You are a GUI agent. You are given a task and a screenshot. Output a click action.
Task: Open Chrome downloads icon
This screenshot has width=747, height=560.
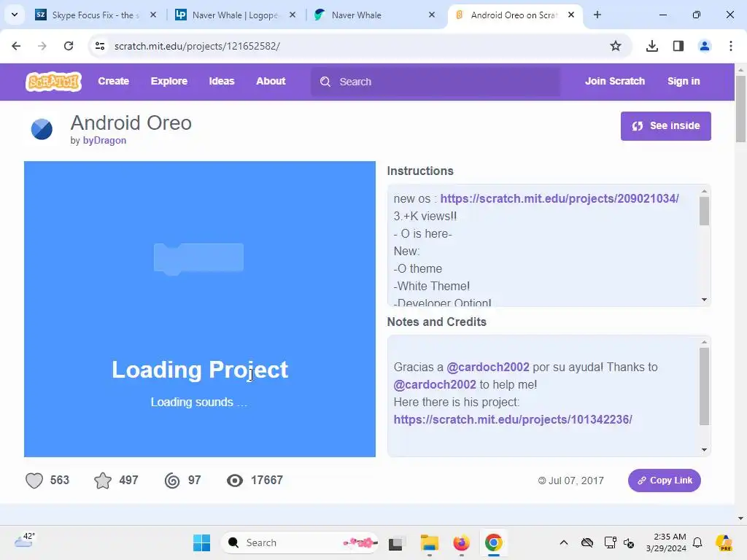tap(652, 46)
